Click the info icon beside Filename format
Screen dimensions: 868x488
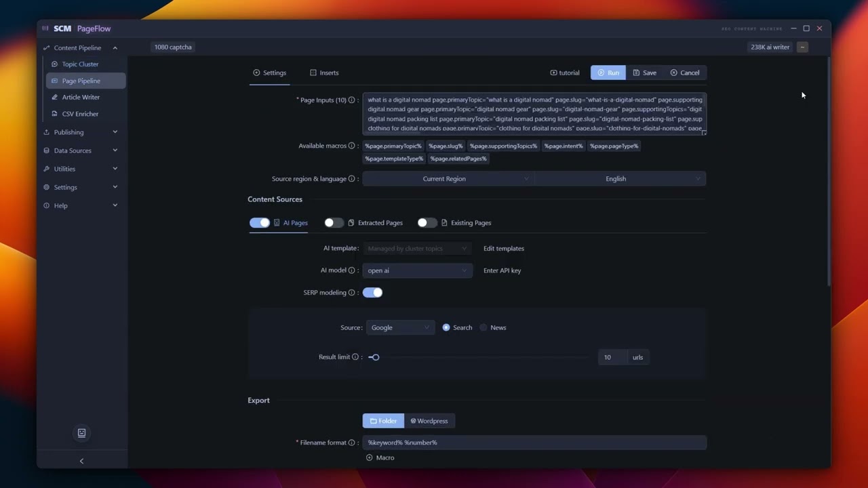tap(351, 443)
